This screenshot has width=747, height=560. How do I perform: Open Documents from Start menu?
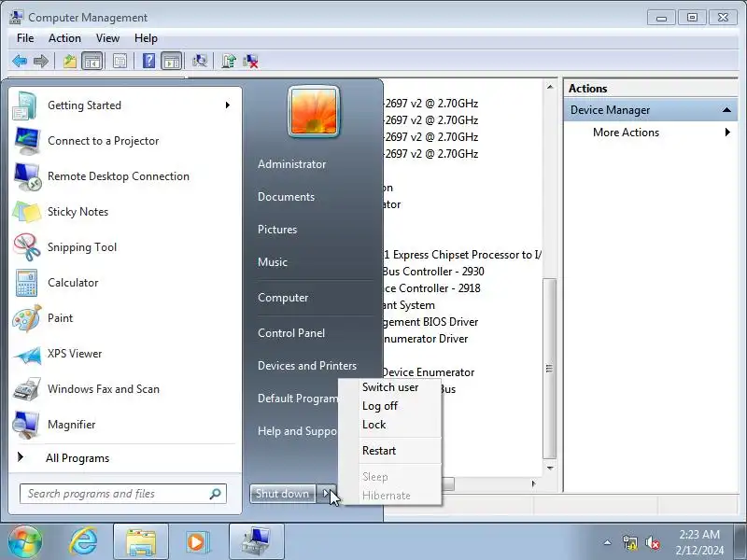coord(287,197)
